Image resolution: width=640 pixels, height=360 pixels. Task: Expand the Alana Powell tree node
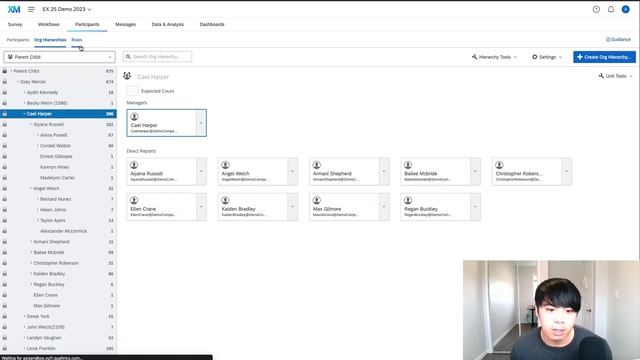point(38,135)
